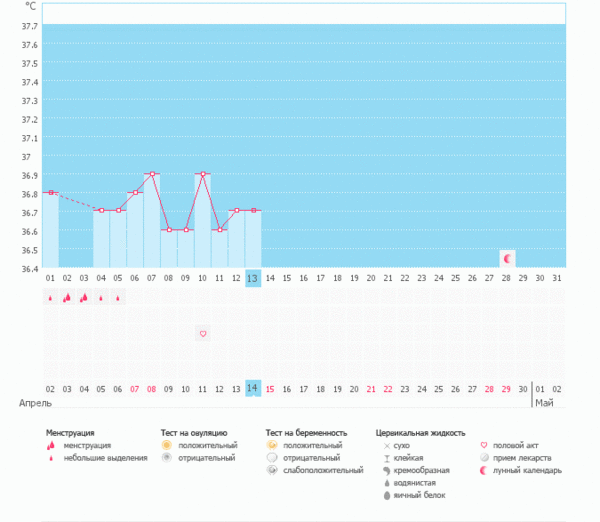The height and width of the screenshot is (522, 600).
Task: Click the positive ovulation test legend icon
Action: click(168, 445)
